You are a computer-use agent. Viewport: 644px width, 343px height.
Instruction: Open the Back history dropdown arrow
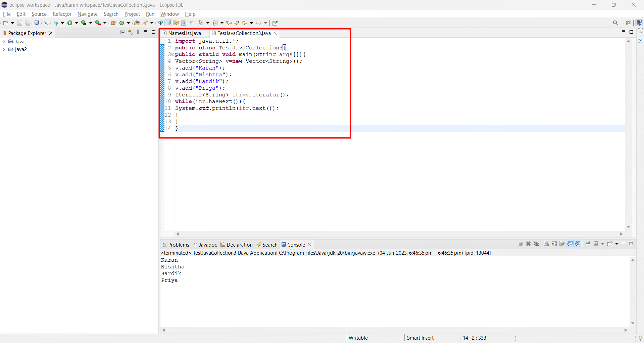(251, 23)
